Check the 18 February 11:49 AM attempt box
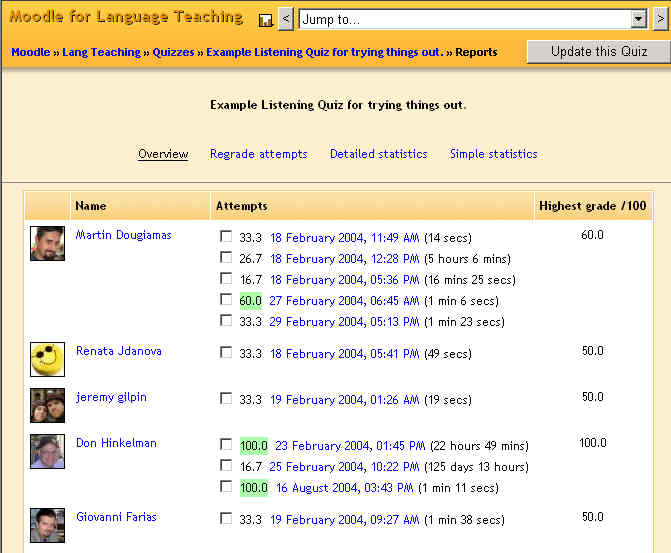This screenshot has width=671, height=553. coord(226,236)
